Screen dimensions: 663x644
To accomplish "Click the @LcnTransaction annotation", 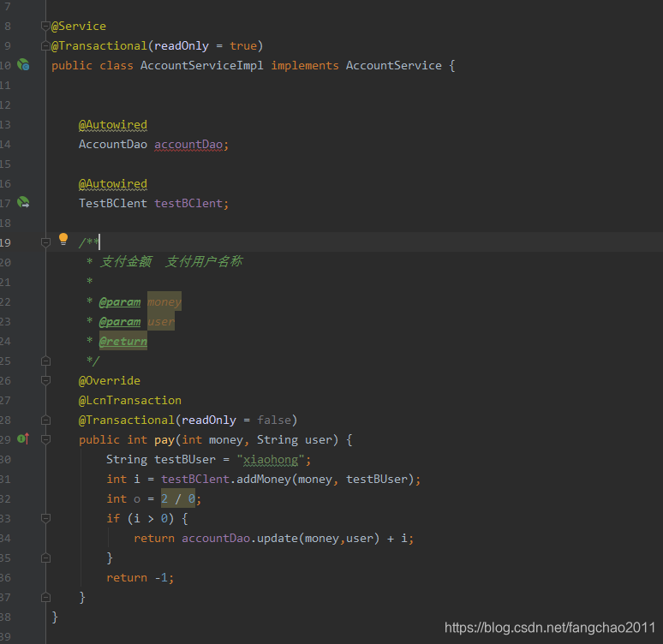I will coord(130,401).
